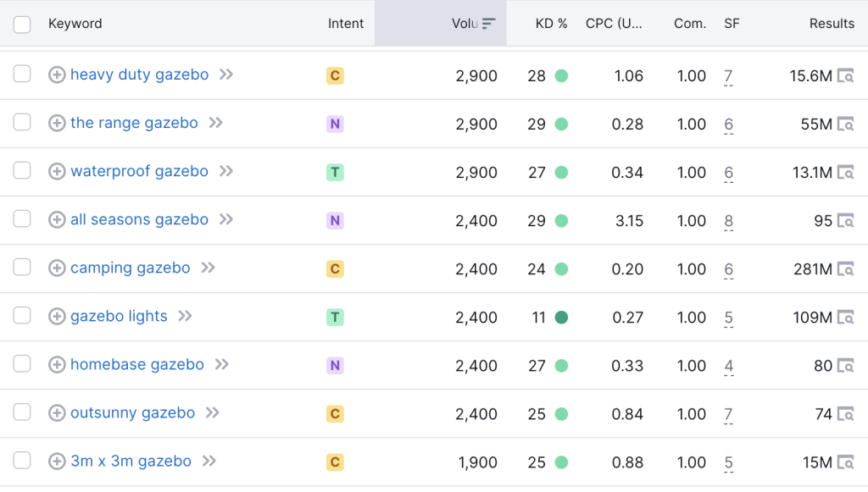Add outsunny gazebo via plus icon
This screenshot has width=868, height=492.
57,413
